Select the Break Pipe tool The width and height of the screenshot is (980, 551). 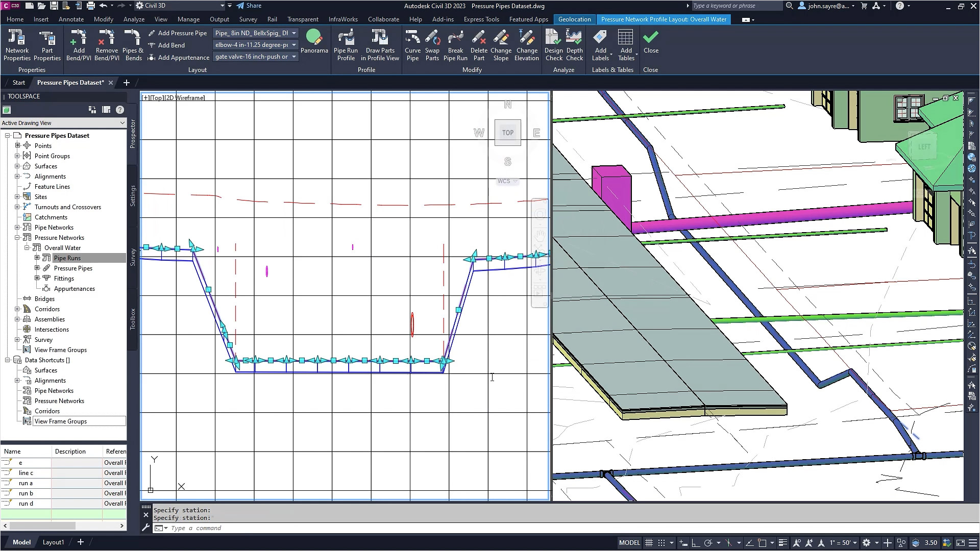coord(455,44)
